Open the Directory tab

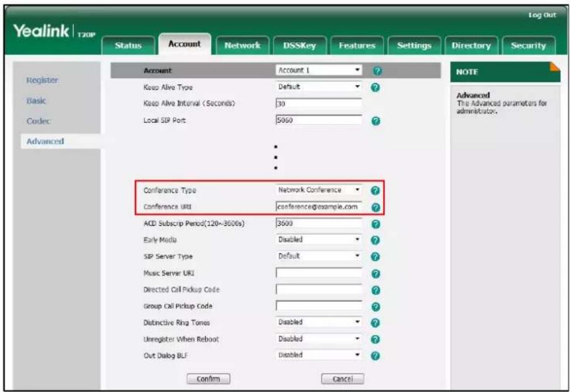coord(471,46)
